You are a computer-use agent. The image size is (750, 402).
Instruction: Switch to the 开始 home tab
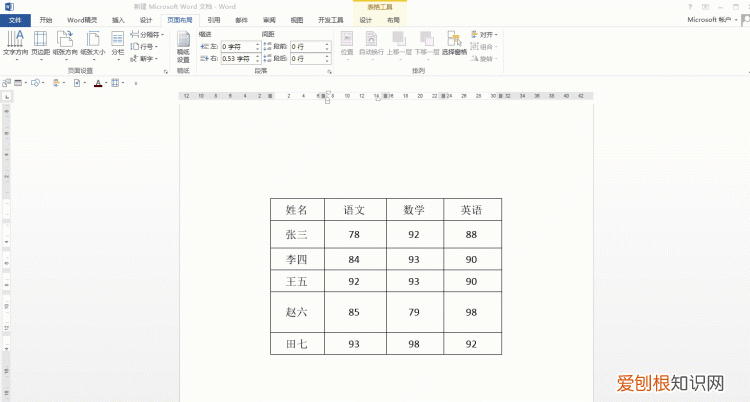[45, 20]
